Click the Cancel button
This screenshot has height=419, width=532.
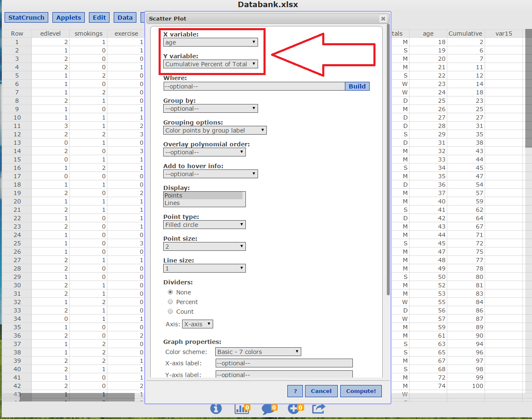click(321, 391)
